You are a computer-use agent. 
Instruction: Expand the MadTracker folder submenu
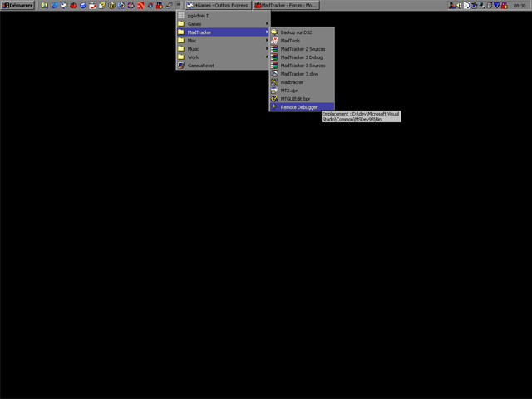[x=224, y=32]
